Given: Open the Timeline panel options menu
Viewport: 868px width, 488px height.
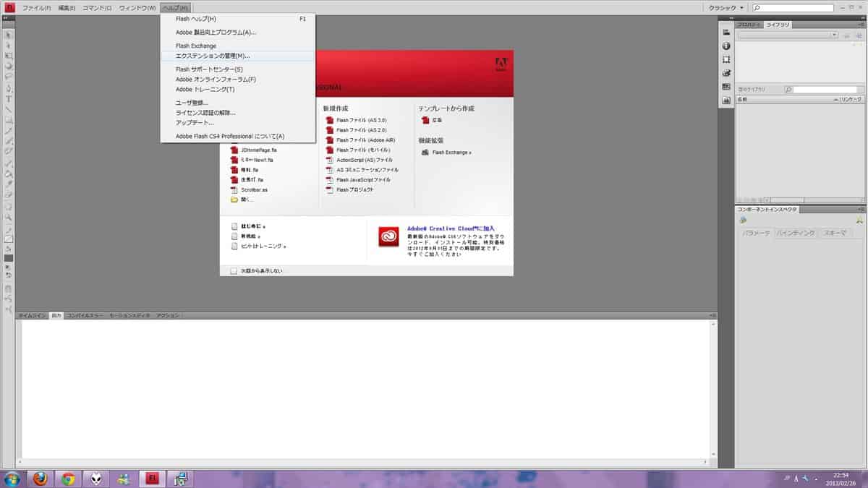Looking at the screenshot, I should coord(712,316).
